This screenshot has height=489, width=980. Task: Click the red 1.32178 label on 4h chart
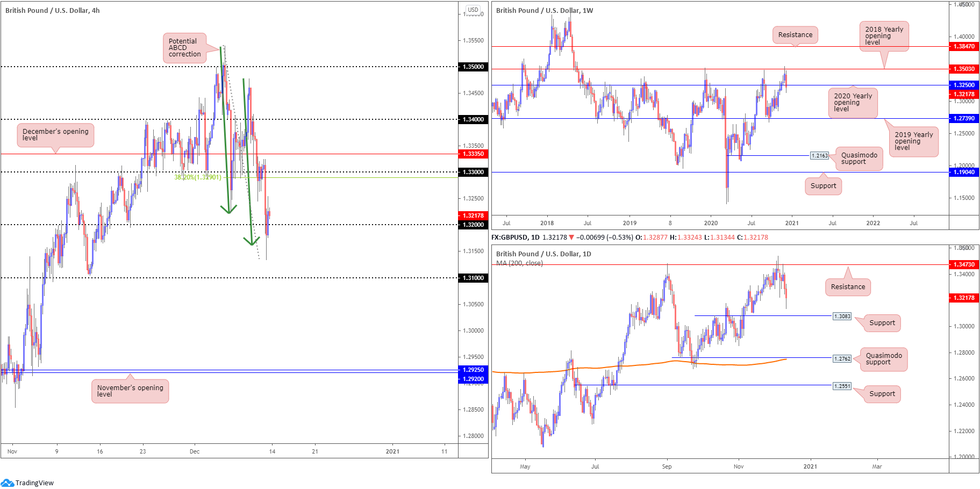click(473, 215)
